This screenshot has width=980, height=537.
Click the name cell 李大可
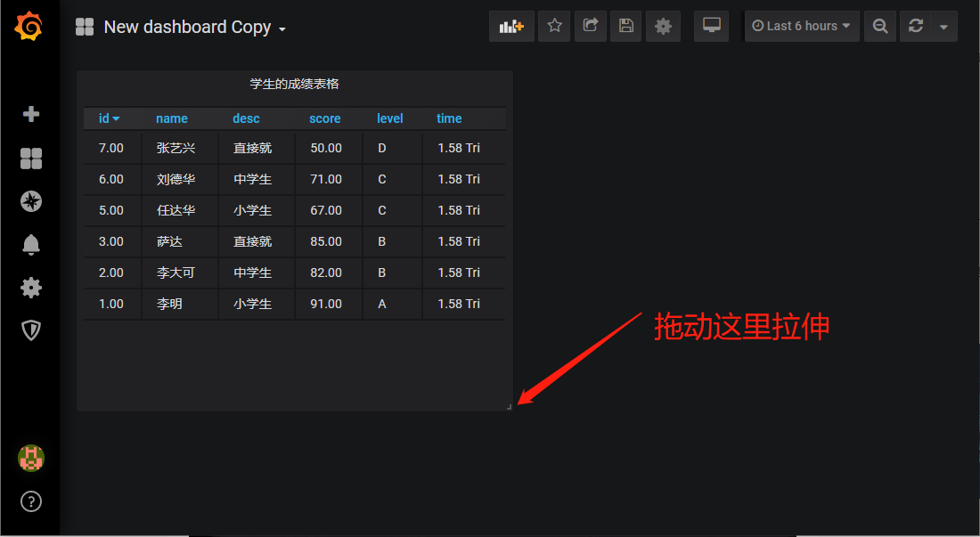click(180, 273)
